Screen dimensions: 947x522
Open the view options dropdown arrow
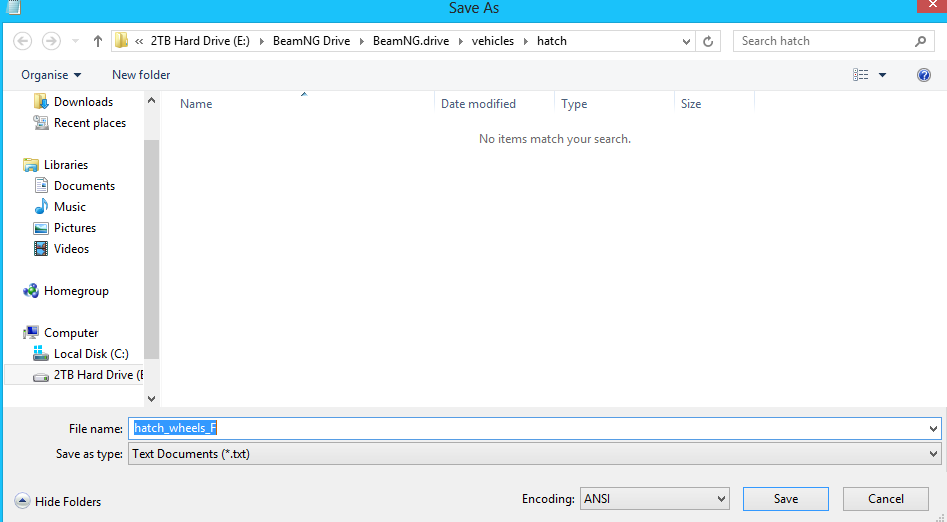tap(882, 75)
